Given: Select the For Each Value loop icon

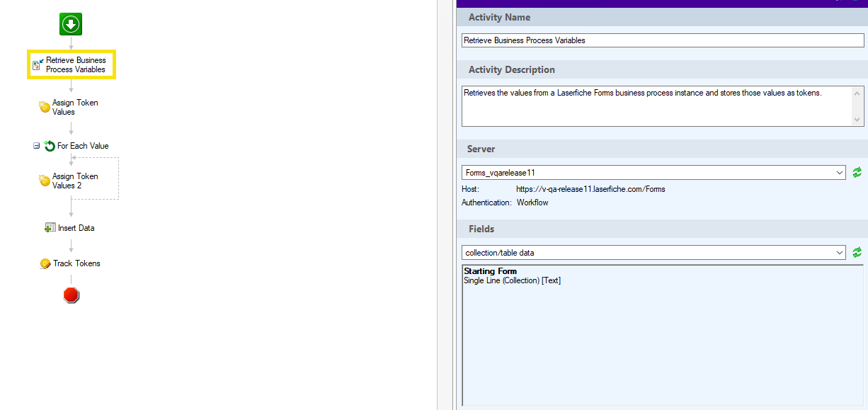Looking at the screenshot, I should [x=50, y=146].
